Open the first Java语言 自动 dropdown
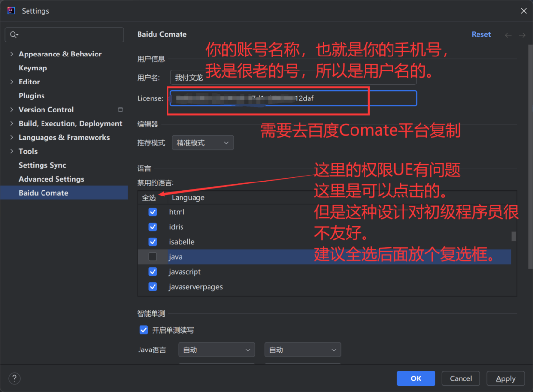This screenshot has height=392, width=533. 216,350
